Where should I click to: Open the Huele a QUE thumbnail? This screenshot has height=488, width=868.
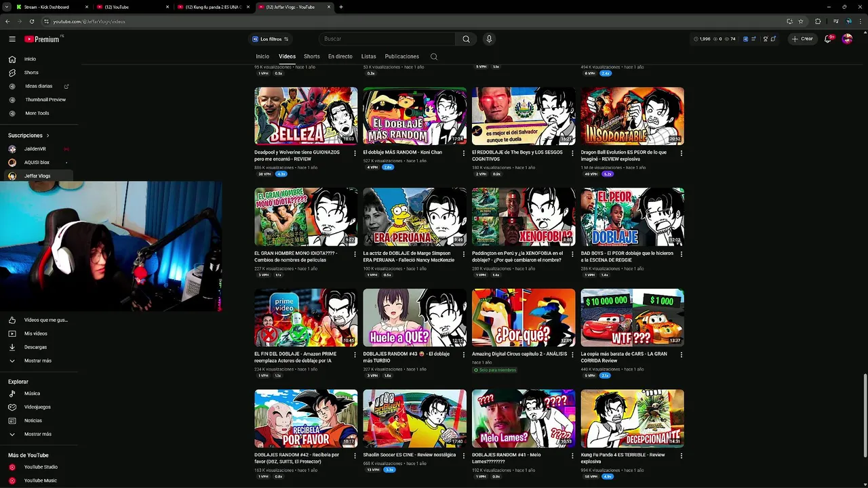point(414,318)
